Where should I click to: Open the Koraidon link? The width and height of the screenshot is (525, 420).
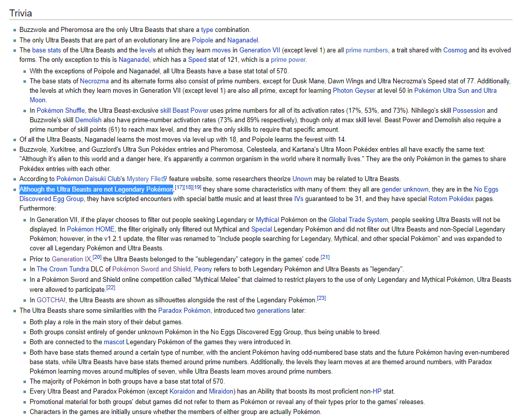click(x=182, y=392)
